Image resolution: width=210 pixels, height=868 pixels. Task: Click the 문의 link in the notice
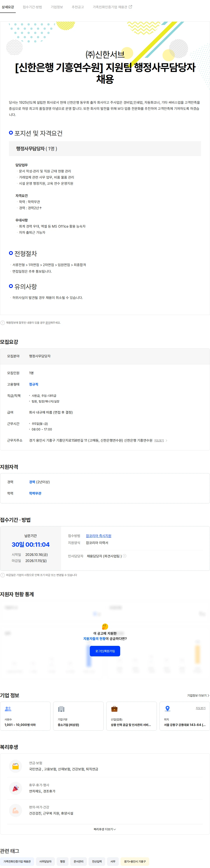tap(48, 322)
